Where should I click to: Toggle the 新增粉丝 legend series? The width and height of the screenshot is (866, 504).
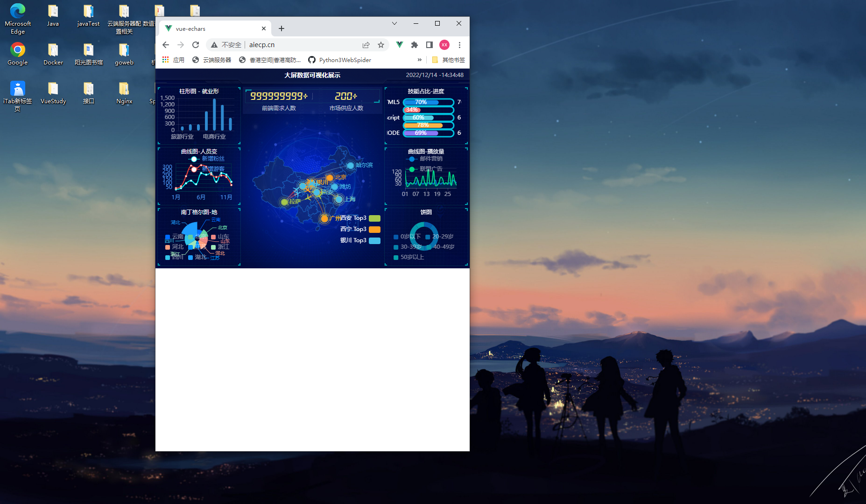[x=207, y=159]
